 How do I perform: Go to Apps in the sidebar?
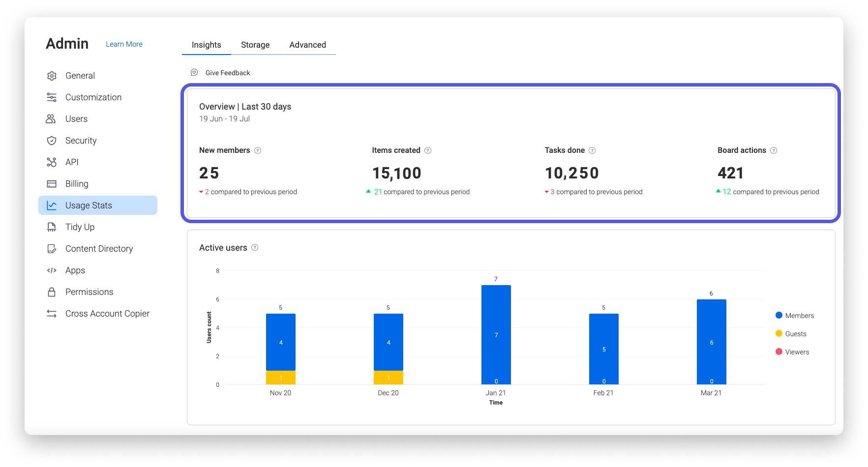pyautogui.click(x=98, y=270)
